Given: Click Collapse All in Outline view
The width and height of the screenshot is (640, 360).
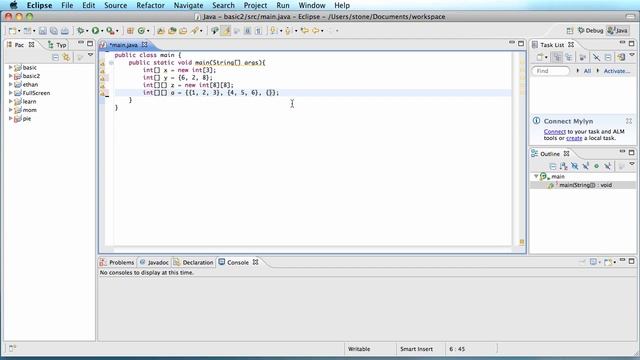Looking at the screenshot, I should pyautogui.click(x=553, y=166).
